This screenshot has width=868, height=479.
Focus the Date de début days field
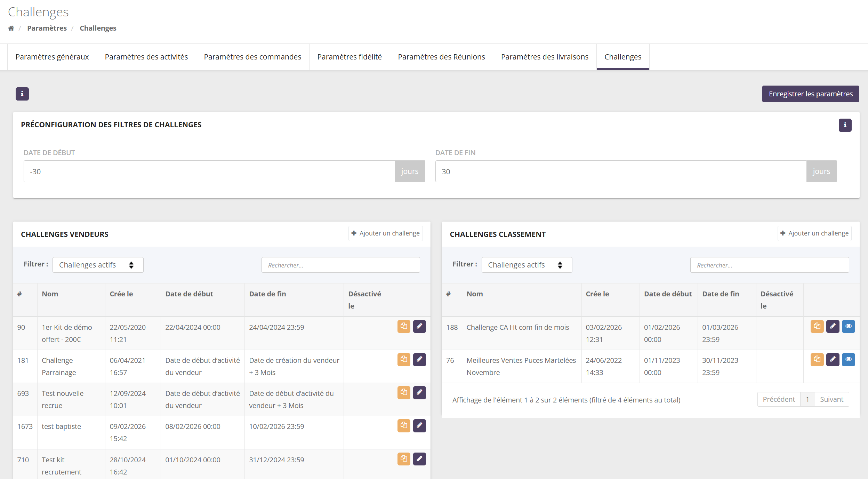(x=209, y=171)
